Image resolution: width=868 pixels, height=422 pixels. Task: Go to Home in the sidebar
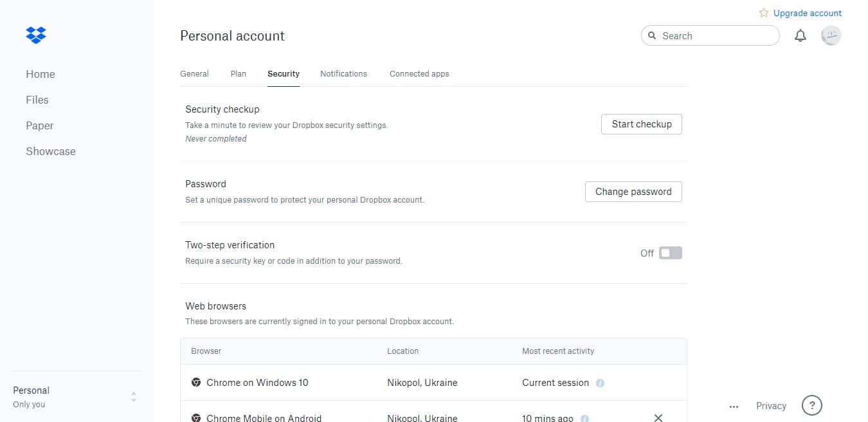click(x=41, y=74)
